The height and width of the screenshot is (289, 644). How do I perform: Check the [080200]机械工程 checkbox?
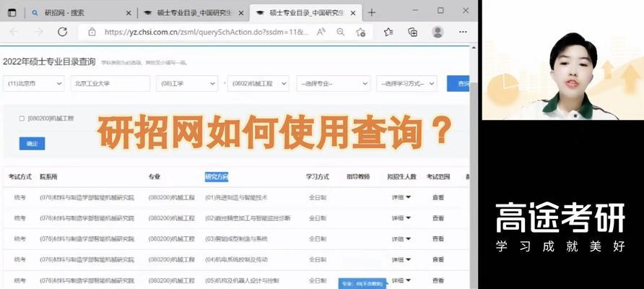(x=22, y=118)
